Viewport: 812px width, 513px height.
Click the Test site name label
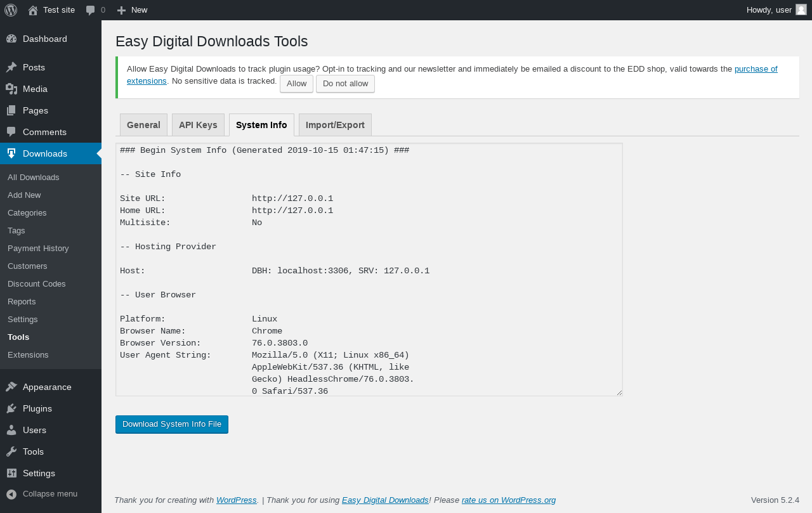pyautogui.click(x=59, y=10)
